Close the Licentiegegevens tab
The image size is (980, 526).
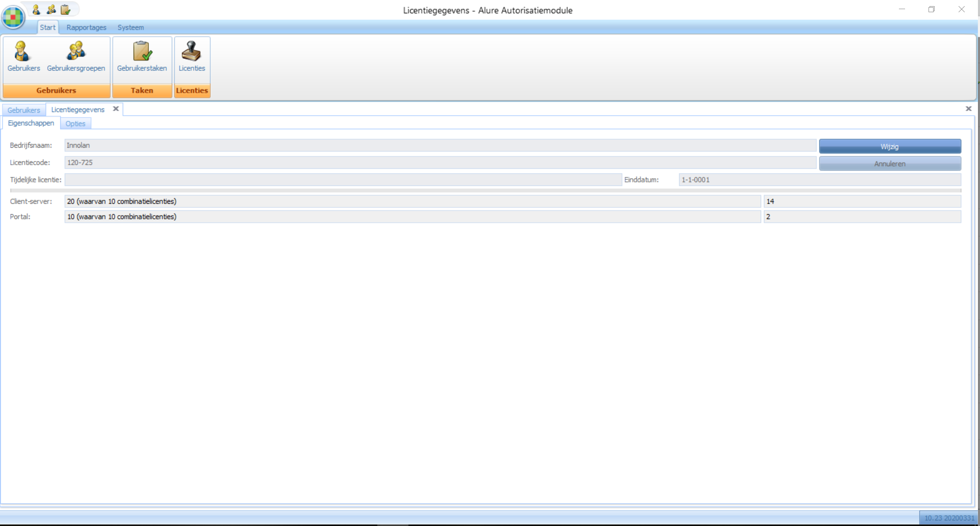[116, 109]
